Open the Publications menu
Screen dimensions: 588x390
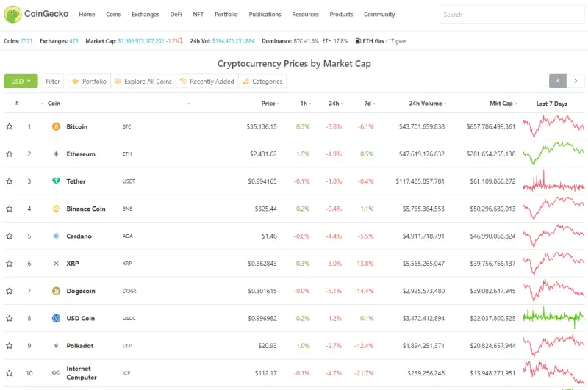tap(265, 14)
